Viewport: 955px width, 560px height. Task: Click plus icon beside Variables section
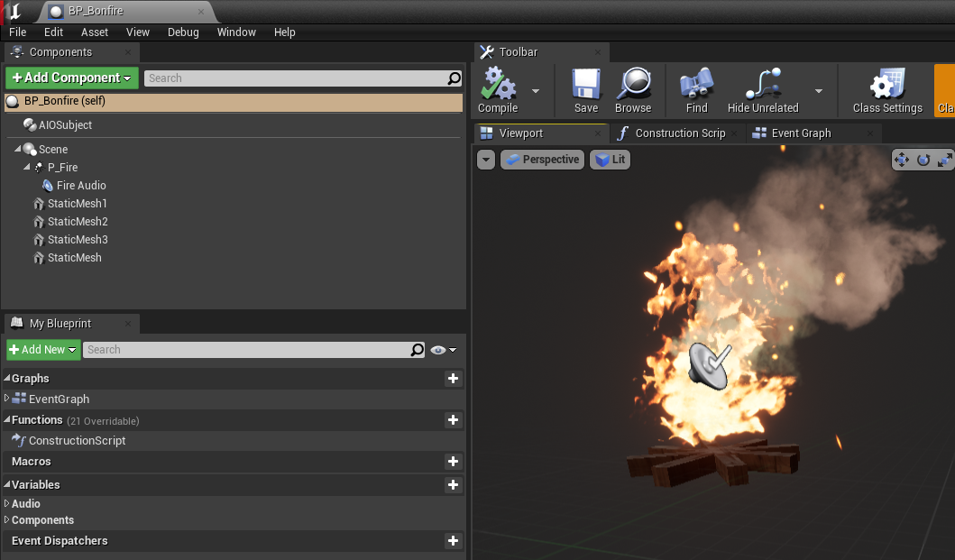pyautogui.click(x=453, y=485)
